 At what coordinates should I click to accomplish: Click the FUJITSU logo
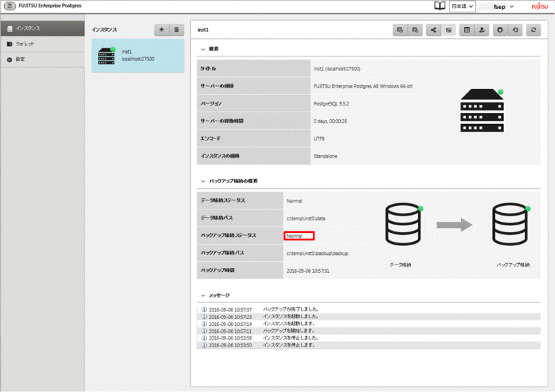pyautogui.click(x=539, y=6)
